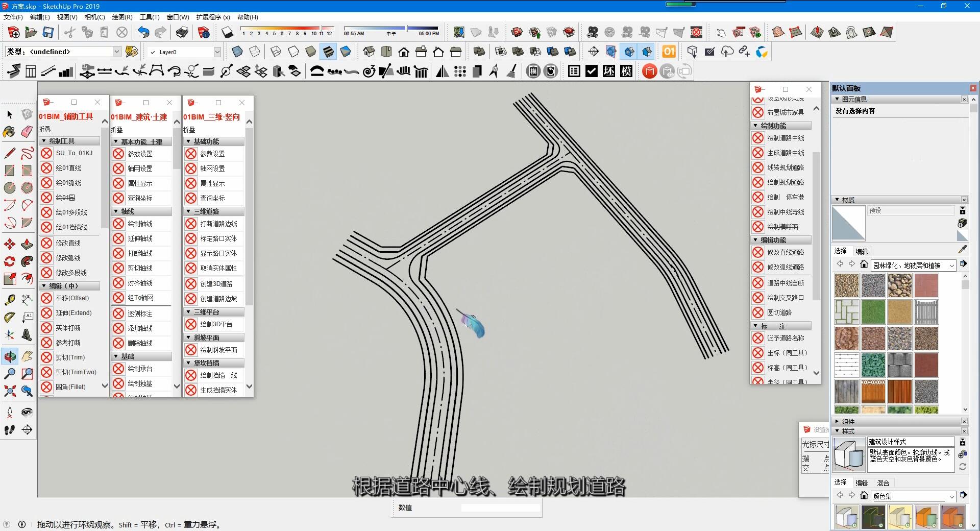980x531 pixels.
Task: Toggle X-ray face style
Action: (x=237, y=52)
